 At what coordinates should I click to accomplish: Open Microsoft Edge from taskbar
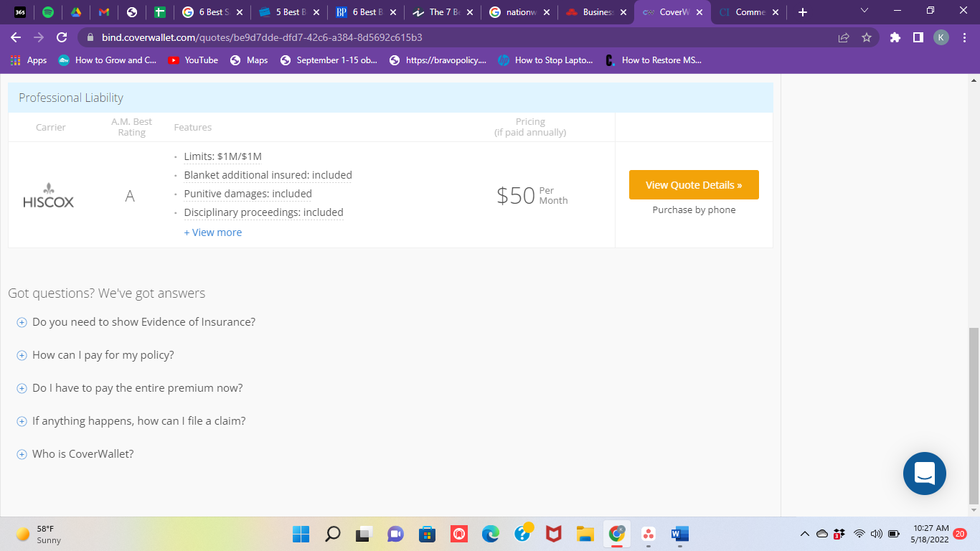click(x=490, y=534)
